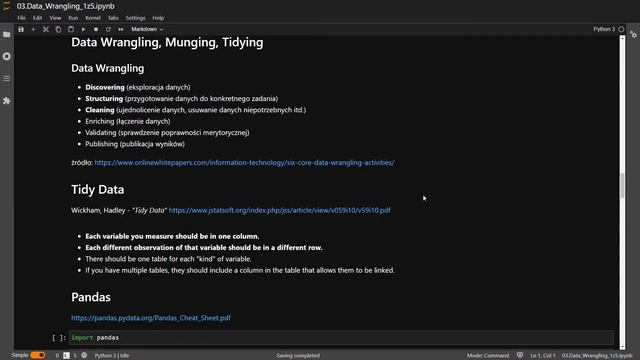Click the JupyterLab logo icon

(x=7, y=6)
